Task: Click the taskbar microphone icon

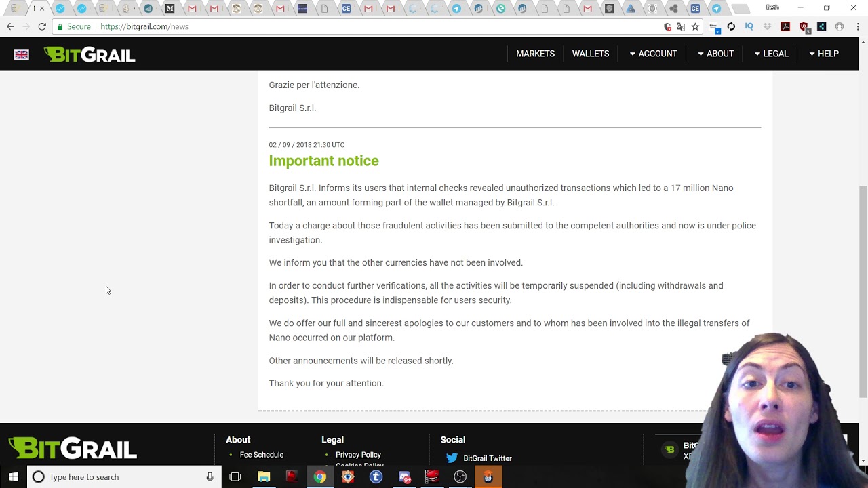Action: tap(210, 476)
